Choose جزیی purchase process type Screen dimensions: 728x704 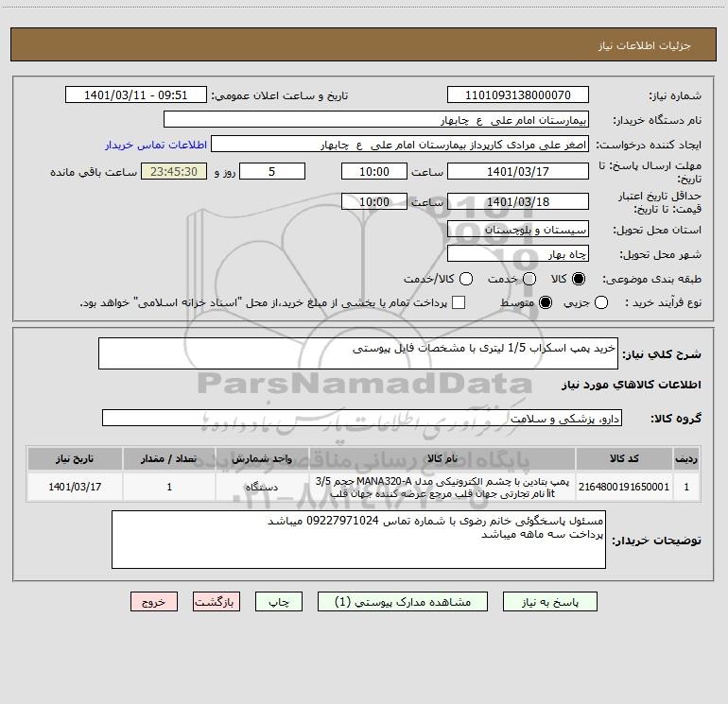(x=600, y=302)
